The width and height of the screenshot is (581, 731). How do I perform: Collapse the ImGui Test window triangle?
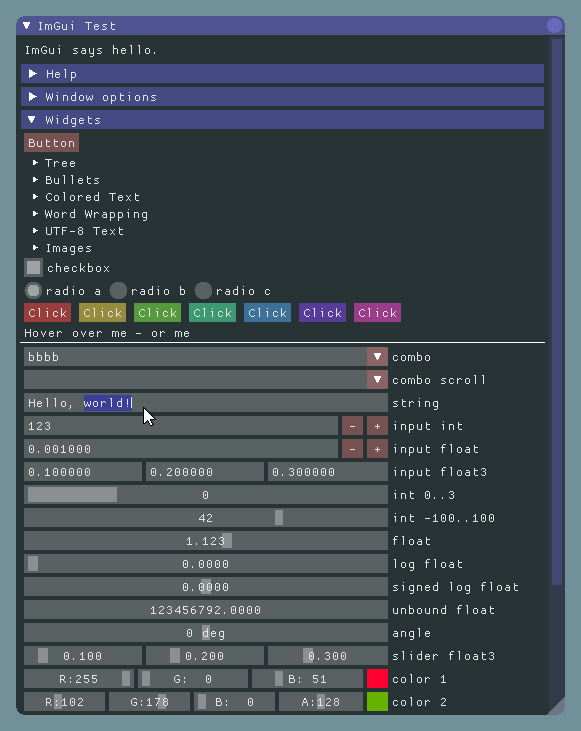27,26
